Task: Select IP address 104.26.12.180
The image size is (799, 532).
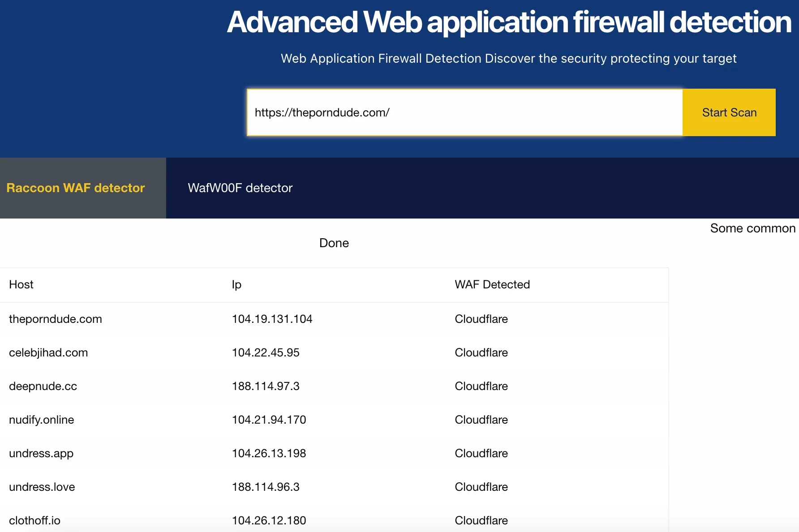Action: pos(269,520)
